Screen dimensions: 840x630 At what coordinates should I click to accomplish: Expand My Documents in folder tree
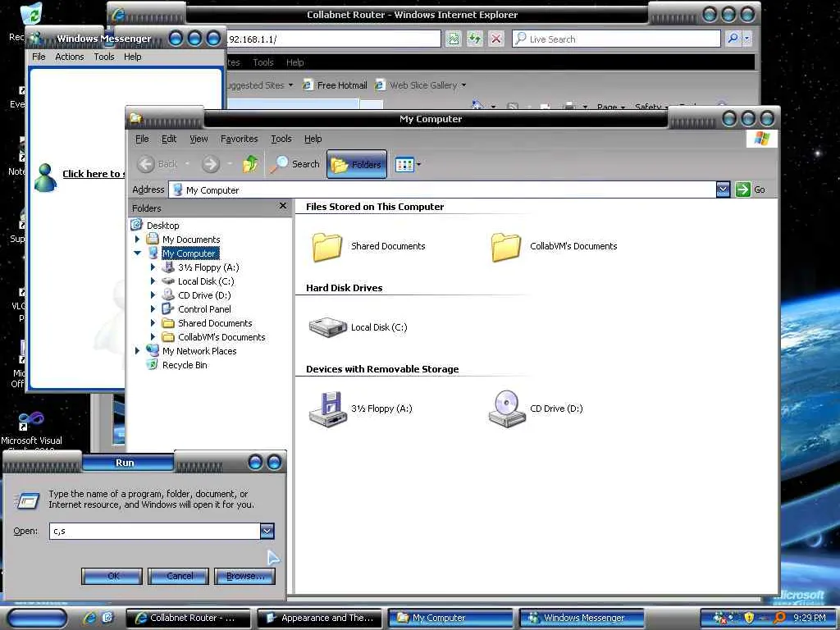[x=137, y=240]
